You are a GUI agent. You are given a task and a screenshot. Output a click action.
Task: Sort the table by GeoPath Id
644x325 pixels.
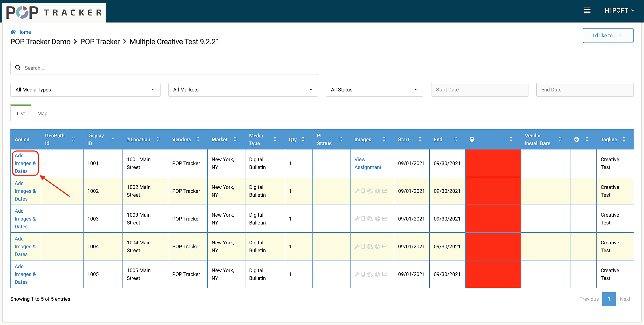(62, 139)
